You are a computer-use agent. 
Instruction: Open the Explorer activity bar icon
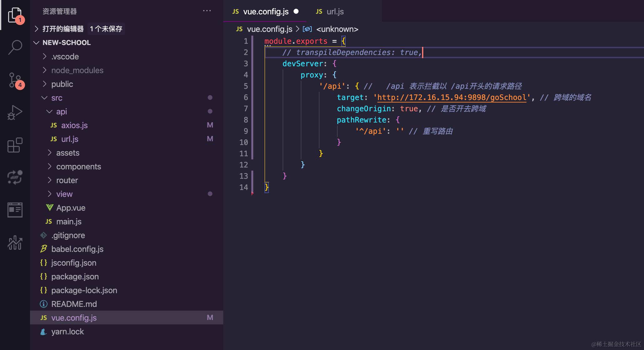[15, 15]
